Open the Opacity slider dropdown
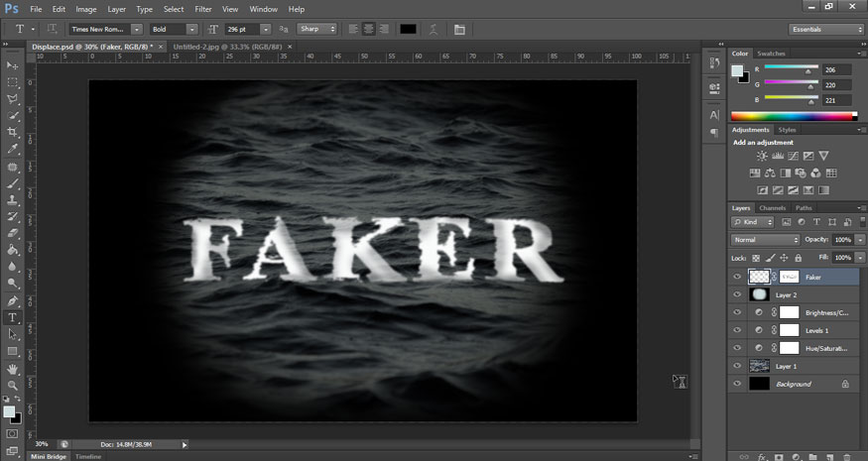The height and width of the screenshot is (461, 868). [x=860, y=240]
